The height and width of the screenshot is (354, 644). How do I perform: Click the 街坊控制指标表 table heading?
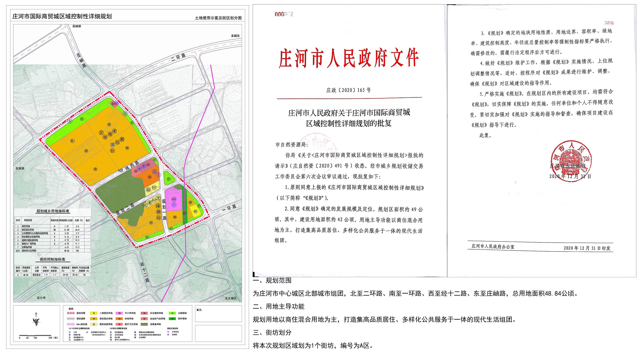tap(53, 259)
